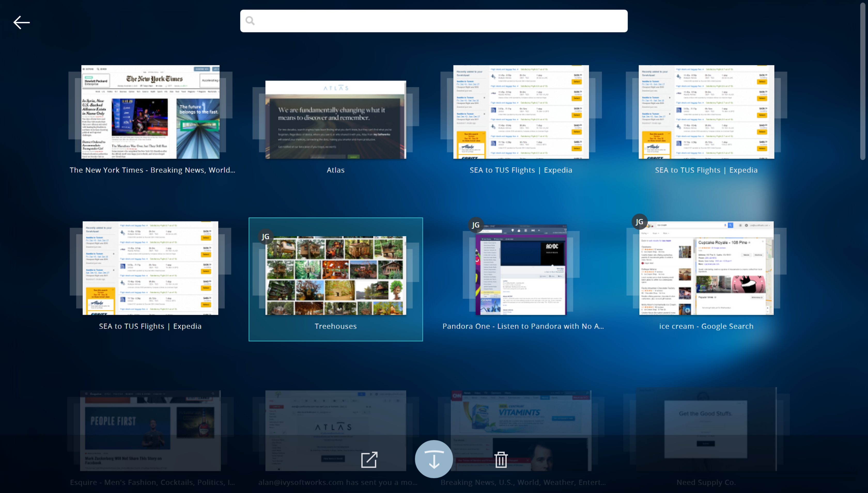868x493 pixels.
Task: Click the vertical scrollbar on right edge
Action: pyautogui.click(x=863, y=81)
